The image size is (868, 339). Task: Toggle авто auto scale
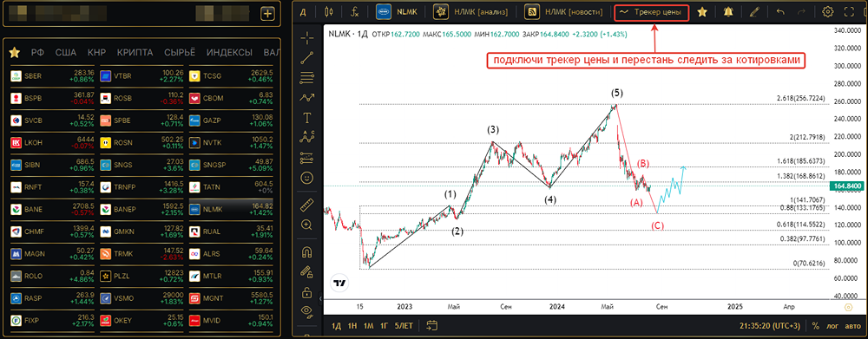click(852, 326)
